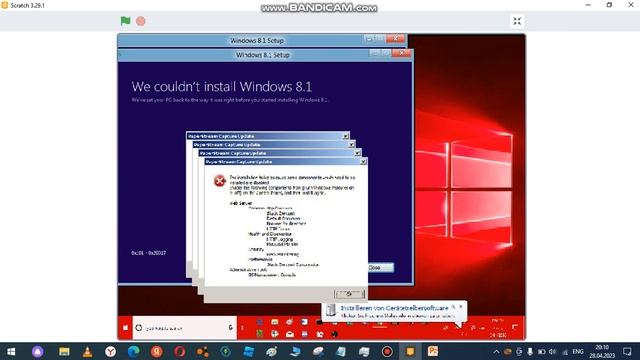Click the search box on the red taskbar
This screenshot has height=360, width=640.
click(x=184, y=327)
